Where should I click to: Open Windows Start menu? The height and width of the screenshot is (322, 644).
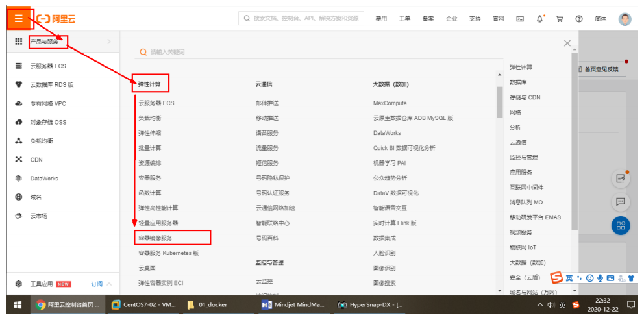tap(18, 305)
